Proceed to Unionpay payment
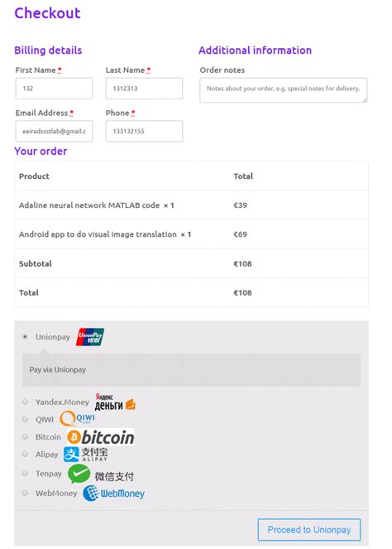 point(309,530)
